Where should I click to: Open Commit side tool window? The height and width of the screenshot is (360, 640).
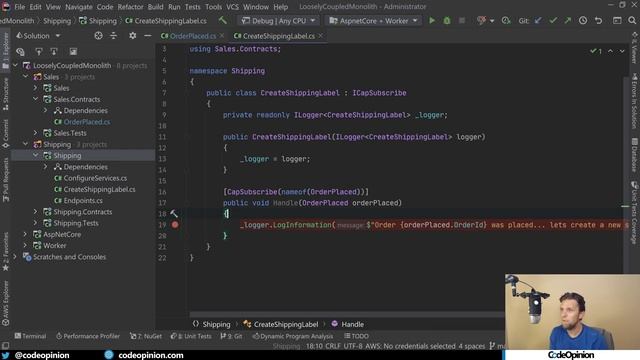[5, 133]
